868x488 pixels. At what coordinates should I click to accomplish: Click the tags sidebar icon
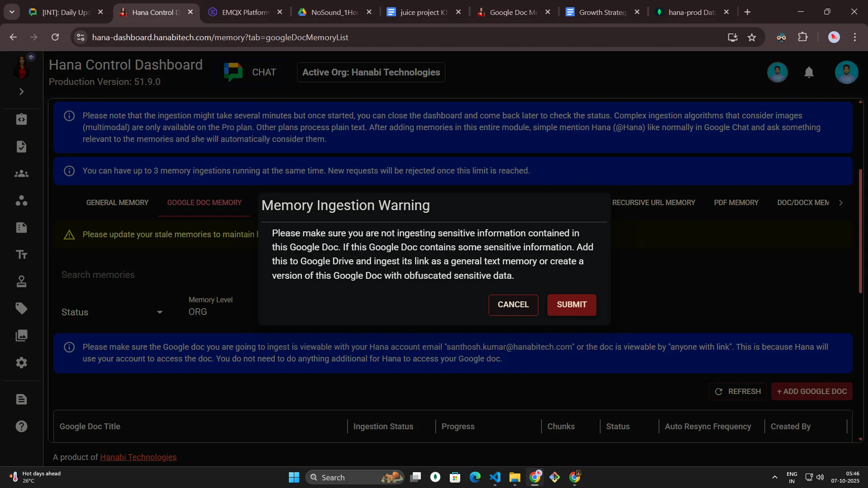[21, 309]
